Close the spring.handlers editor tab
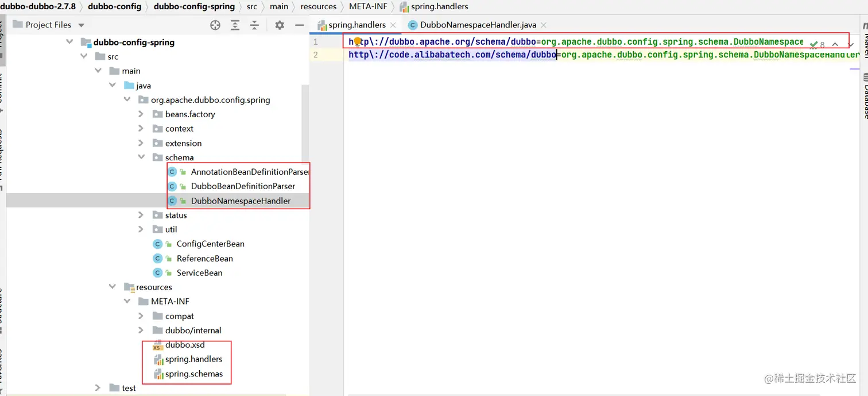This screenshot has height=396, width=868. click(393, 25)
